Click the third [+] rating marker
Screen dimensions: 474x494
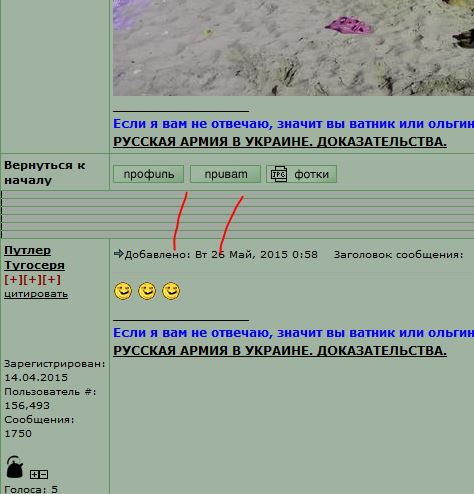tap(51, 279)
